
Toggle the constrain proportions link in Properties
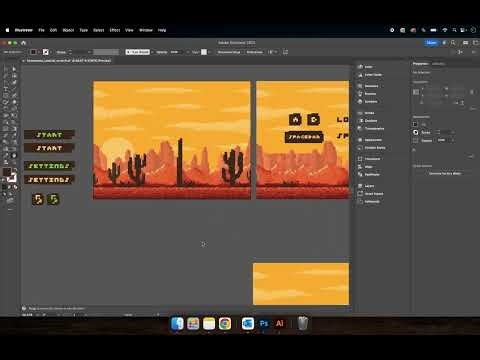click(x=472, y=92)
